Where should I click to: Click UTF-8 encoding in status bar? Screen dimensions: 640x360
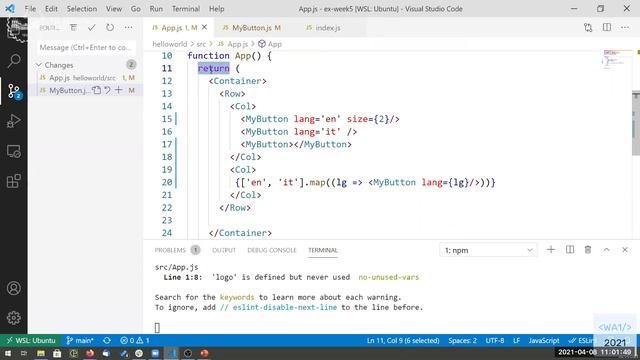tap(495, 340)
